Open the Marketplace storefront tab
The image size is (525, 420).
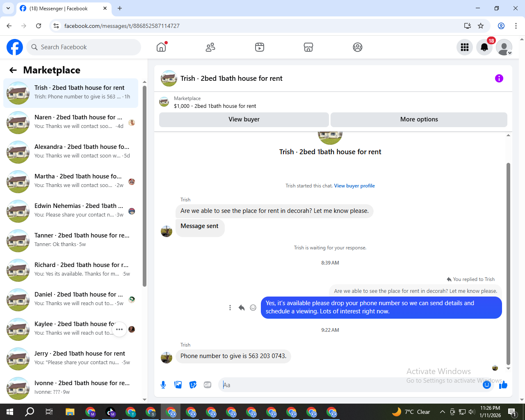click(x=308, y=47)
